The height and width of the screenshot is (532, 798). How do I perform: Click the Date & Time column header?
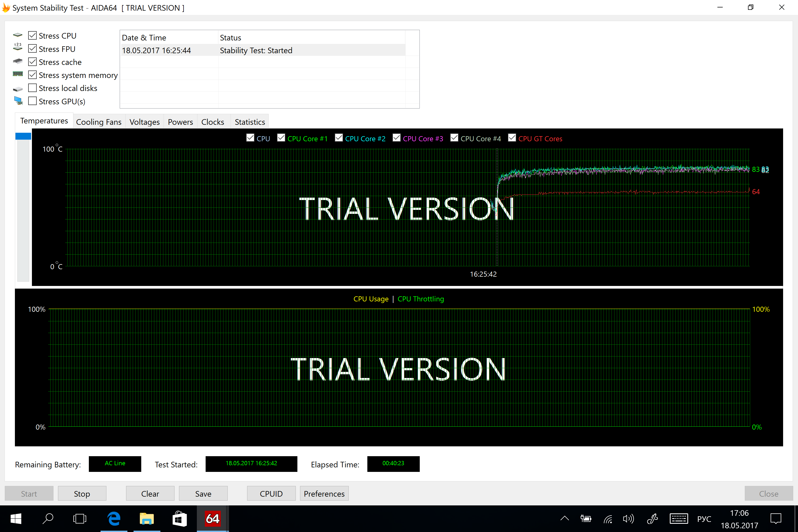click(x=169, y=37)
